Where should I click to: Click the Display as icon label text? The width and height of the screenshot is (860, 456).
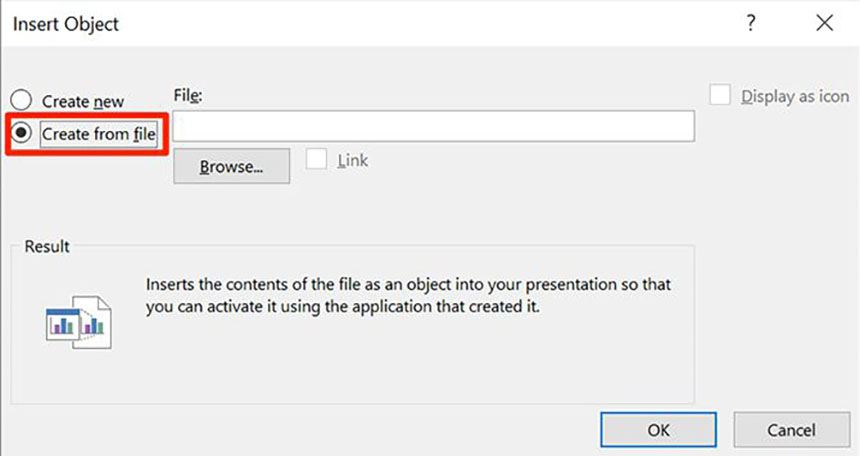794,96
